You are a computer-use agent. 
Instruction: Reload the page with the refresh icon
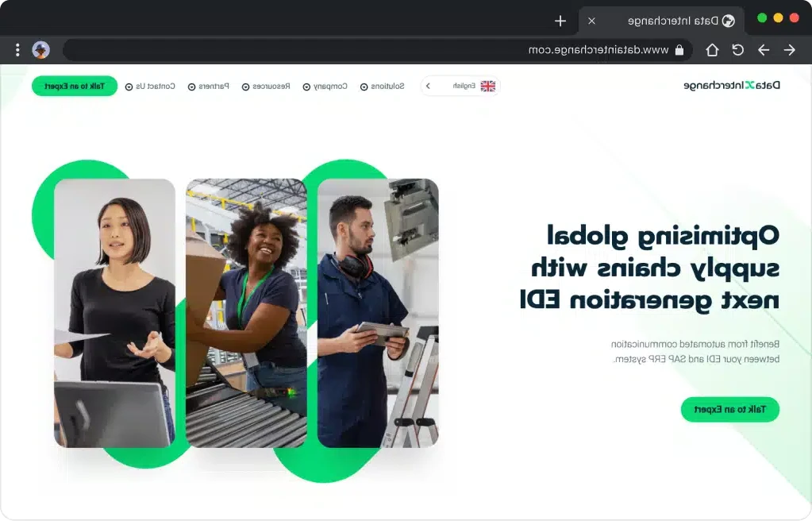pyautogui.click(x=737, y=50)
